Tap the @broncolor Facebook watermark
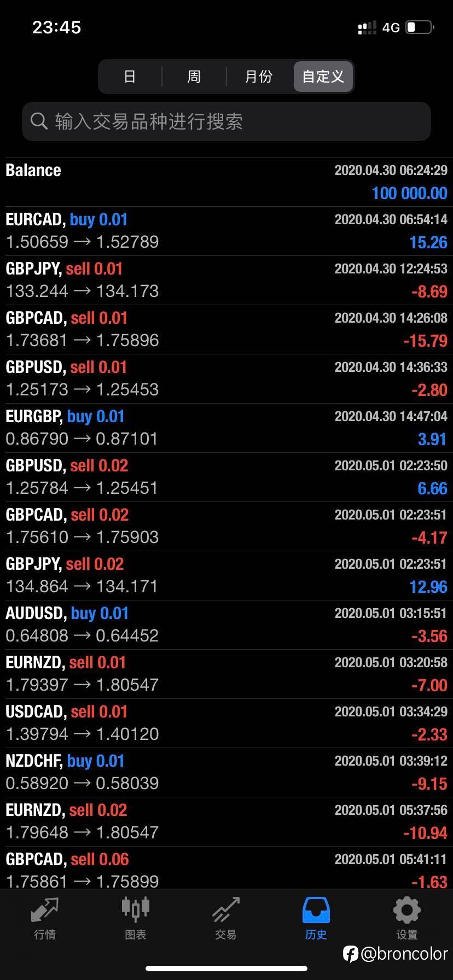453x980 pixels. (x=396, y=954)
